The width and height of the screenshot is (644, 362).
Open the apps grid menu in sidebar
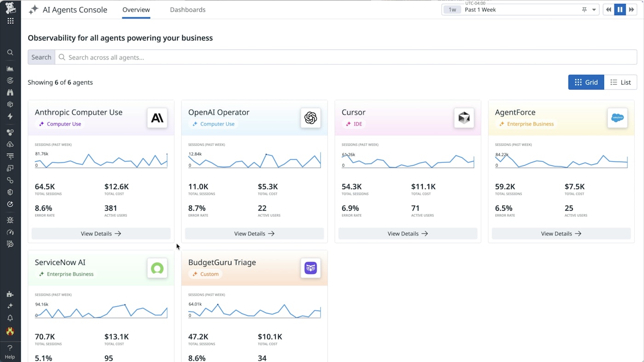(x=10, y=21)
